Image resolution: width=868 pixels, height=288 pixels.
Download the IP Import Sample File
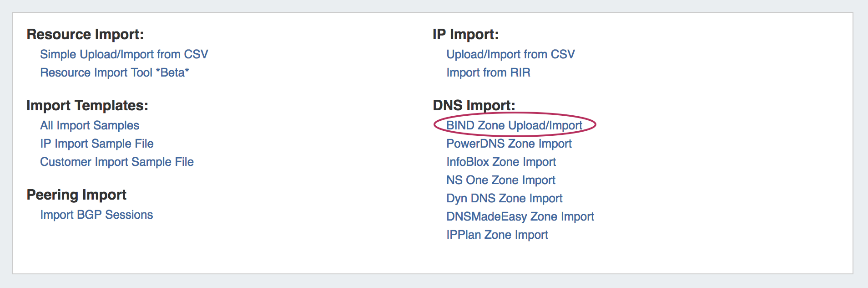pos(96,144)
